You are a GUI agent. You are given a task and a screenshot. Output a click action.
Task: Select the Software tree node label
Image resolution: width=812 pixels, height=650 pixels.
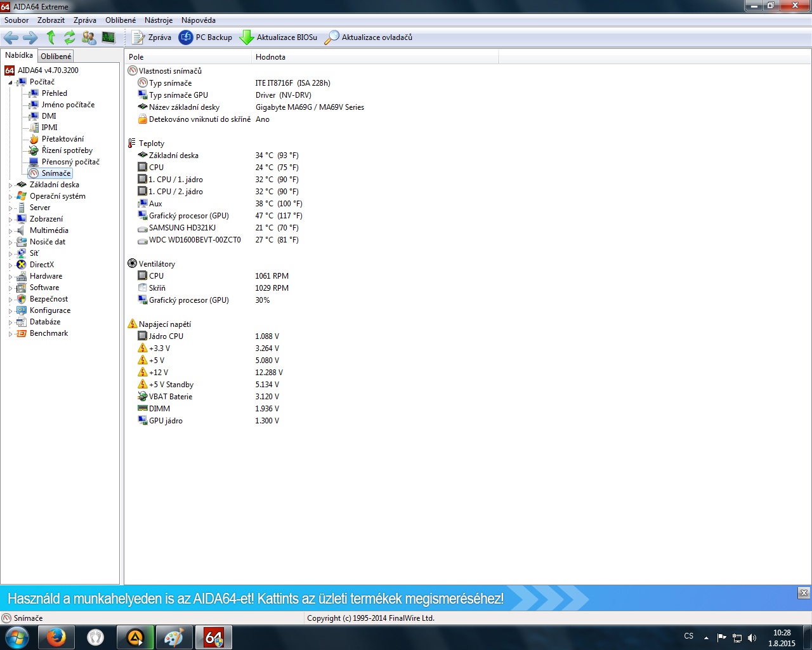tap(44, 288)
